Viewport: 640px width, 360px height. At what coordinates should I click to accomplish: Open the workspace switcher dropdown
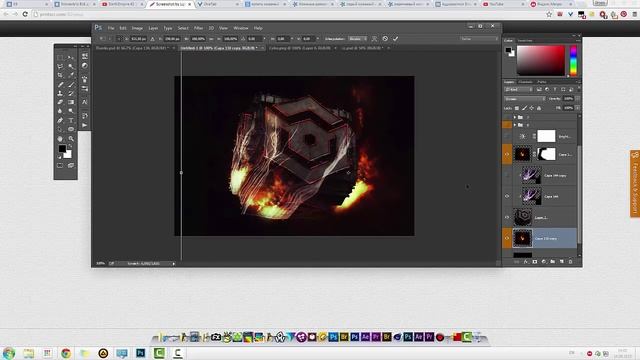[x=479, y=39]
